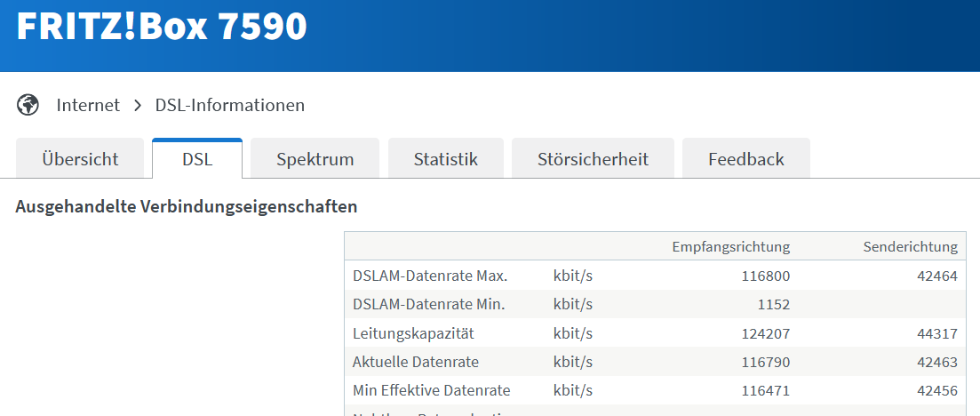Click kbit/s unit in Aktuelle Datenrate row
The width and height of the screenshot is (980, 416).
[573, 362]
